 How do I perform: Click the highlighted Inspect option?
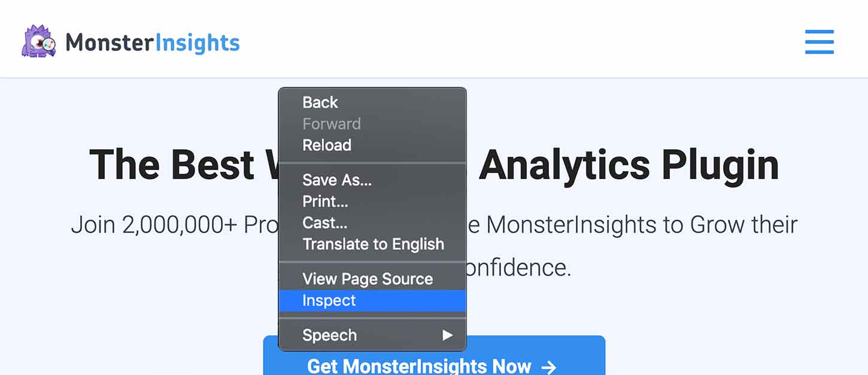point(329,301)
